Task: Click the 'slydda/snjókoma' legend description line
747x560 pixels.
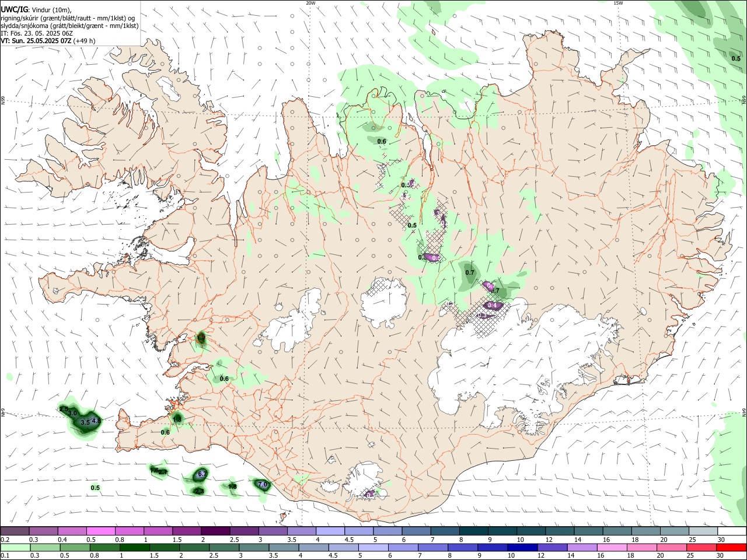Action: 69,26
